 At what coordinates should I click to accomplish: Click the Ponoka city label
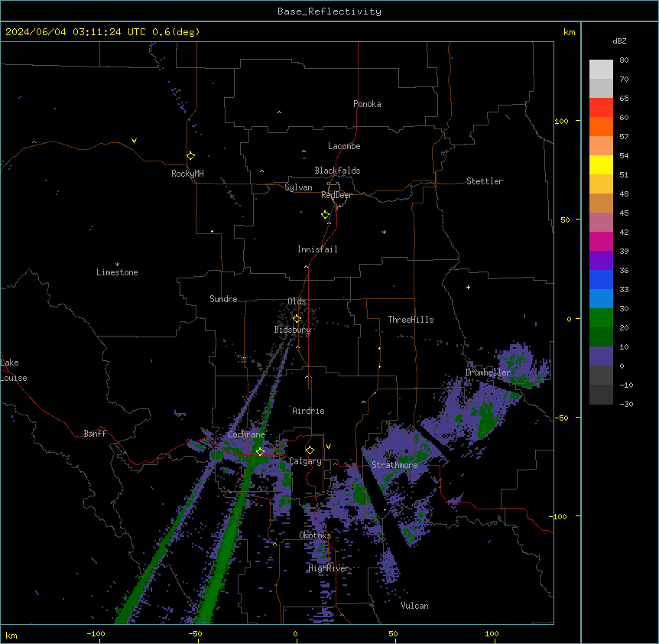[x=367, y=104]
